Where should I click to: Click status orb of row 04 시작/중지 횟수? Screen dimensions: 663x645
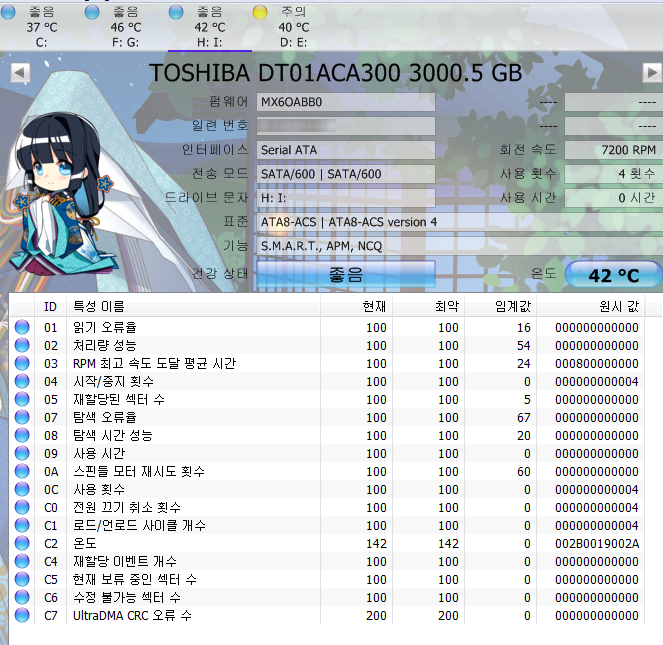click(x=22, y=381)
